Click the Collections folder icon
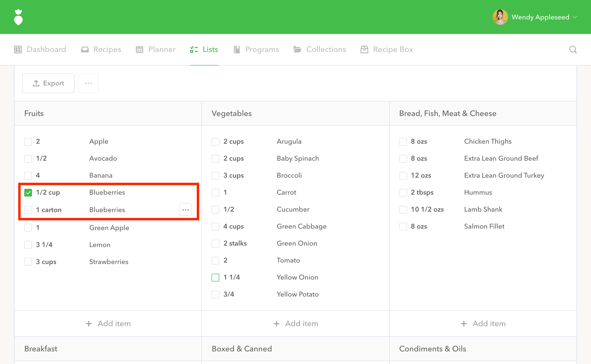The width and height of the screenshot is (591, 364). (x=297, y=50)
